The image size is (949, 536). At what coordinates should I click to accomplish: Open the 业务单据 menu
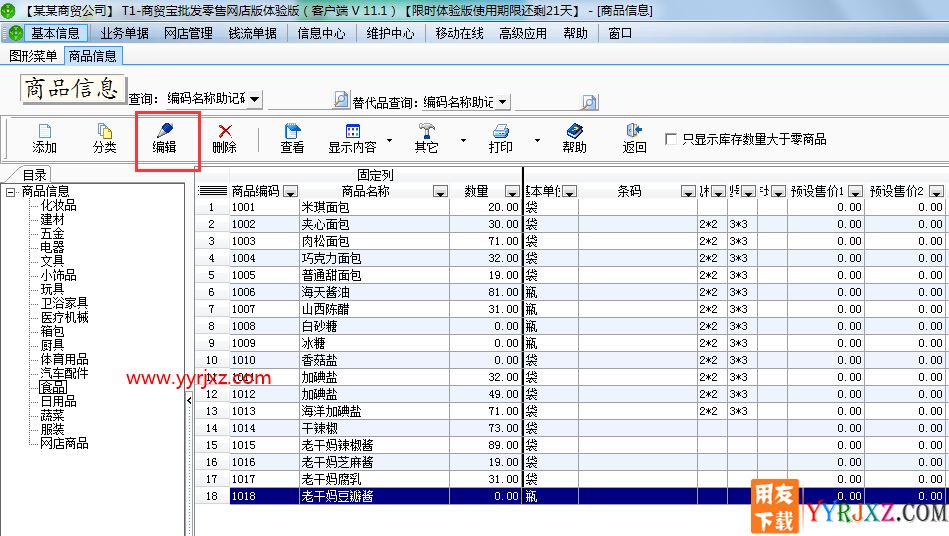pyautogui.click(x=124, y=33)
